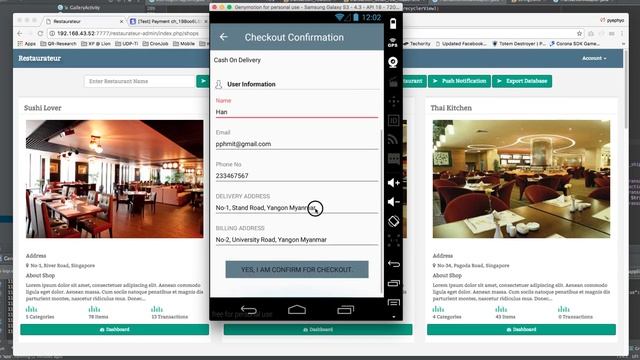Click Thai Kitchen restaurant photo
The width and height of the screenshot is (640, 360).
coord(521,179)
